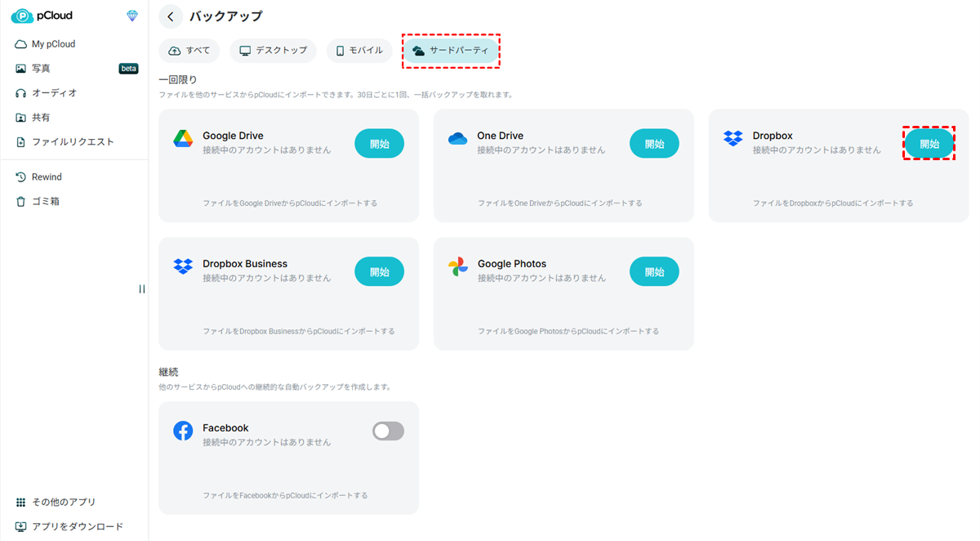Click ファイルをFacebookからpCloudにインポートする text
The height and width of the screenshot is (541, 980).
[x=285, y=495]
